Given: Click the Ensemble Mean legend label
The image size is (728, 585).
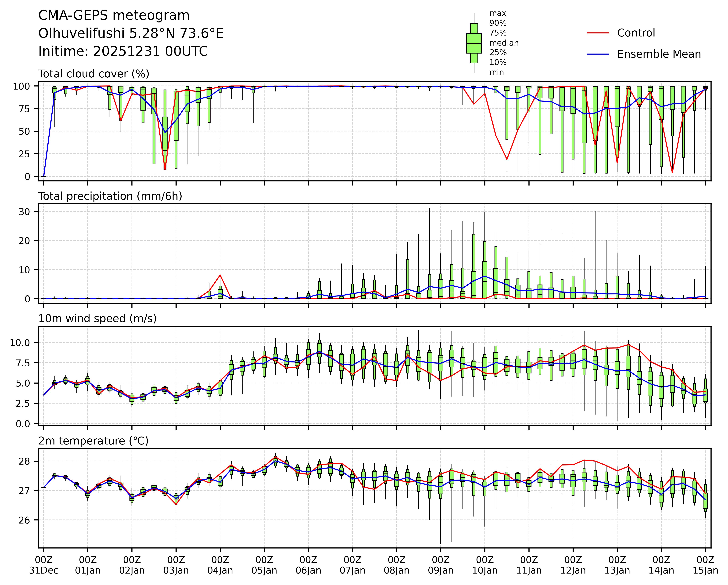Looking at the screenshot, I should click(x=659, y=54).
